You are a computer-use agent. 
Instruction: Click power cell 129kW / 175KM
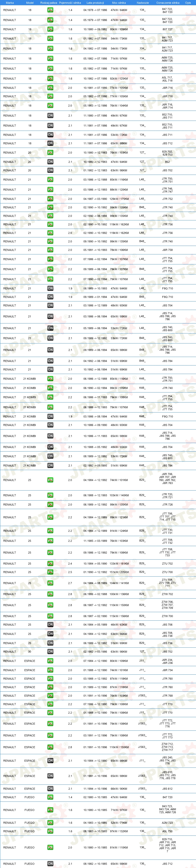119,199
